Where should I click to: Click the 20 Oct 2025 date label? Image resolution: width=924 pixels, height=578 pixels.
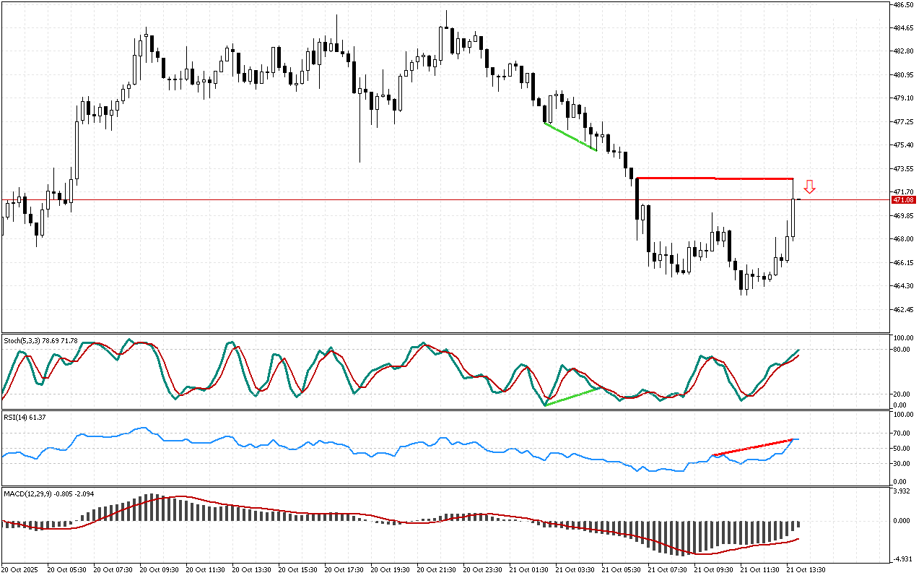pyautogui.click(x=20, y=569)
